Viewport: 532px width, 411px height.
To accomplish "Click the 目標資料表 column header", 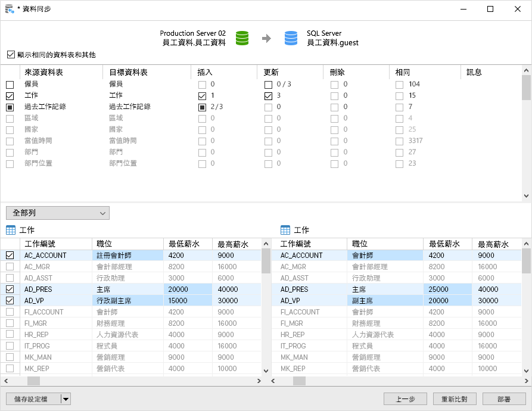I will tap(147, 72).
